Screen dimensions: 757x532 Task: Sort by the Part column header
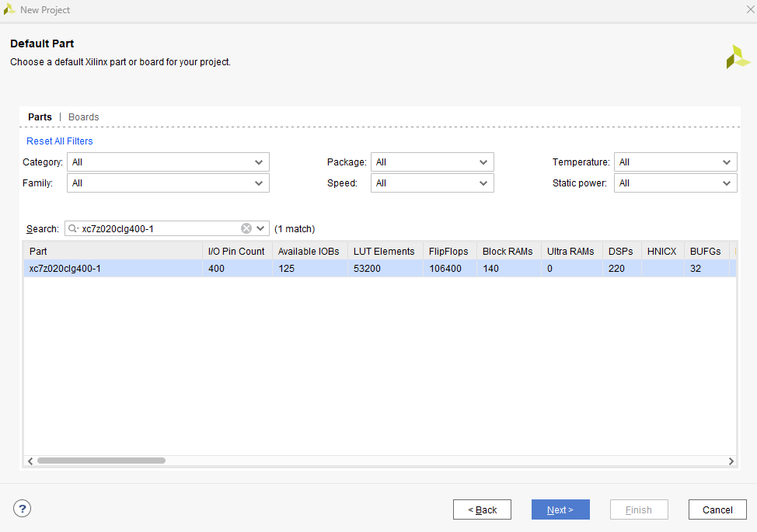point(113,252)
